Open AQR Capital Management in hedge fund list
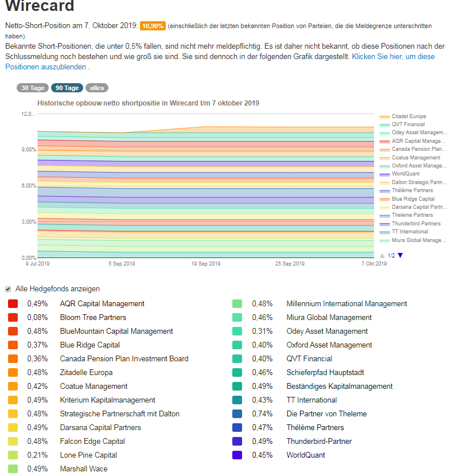This screenshot has height=476, width=452. pos(102,303)
